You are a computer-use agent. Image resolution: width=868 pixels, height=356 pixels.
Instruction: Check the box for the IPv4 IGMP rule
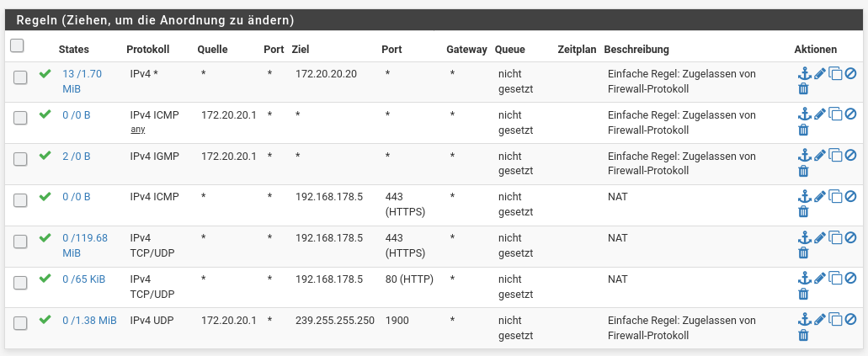pos(20,159)
